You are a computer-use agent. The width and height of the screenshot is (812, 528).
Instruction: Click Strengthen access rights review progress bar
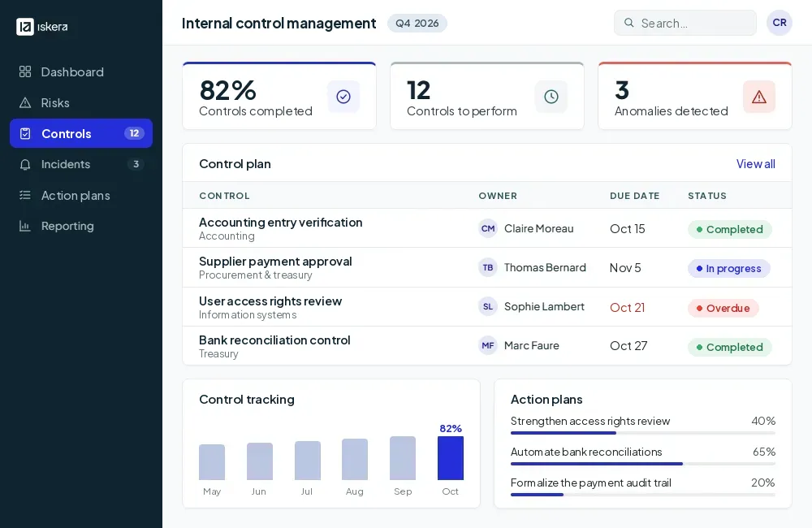pyautogui.click(x=642, y=433)
